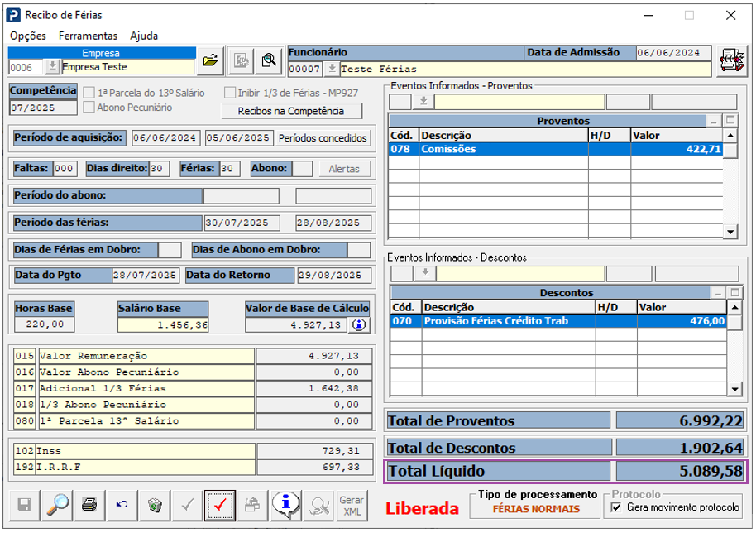Click the red checkmark button
Viewport: 756px width, 533px height.
(x=221, y=505)
